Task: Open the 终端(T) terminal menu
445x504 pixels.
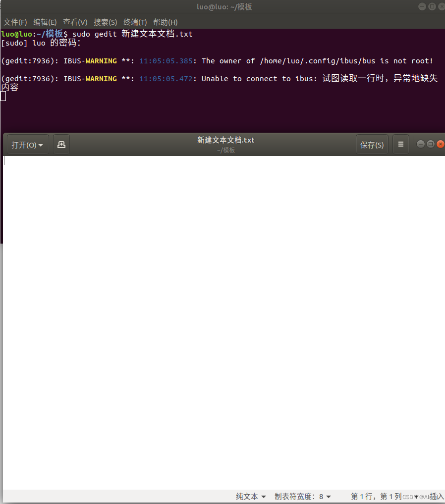Action: [134, 22]
